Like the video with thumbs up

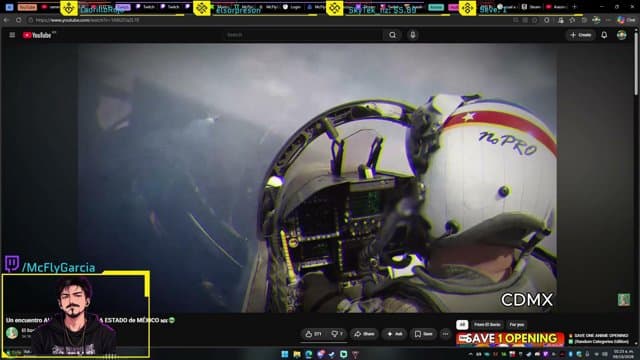coord(313,334)
